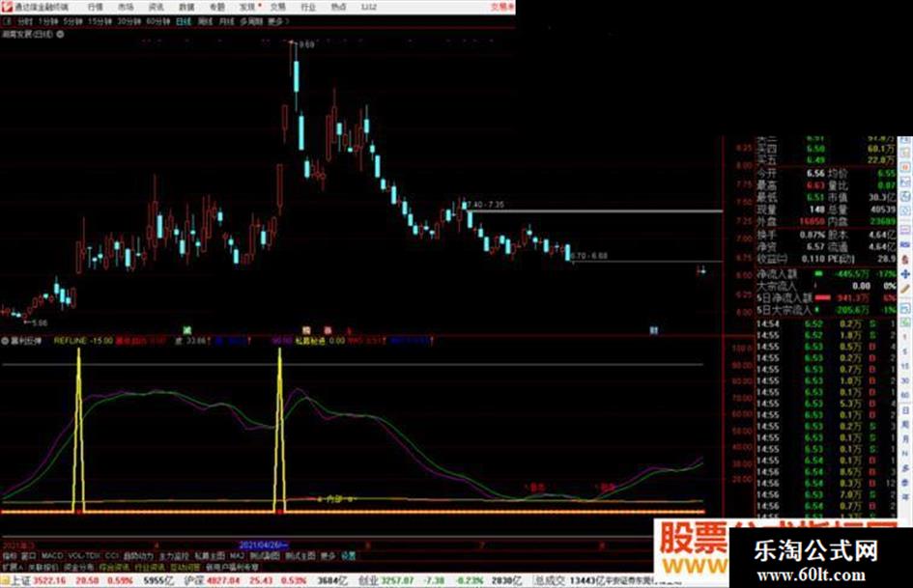913x588 pixels.
Task: Switch to the 5分钟 chart period
Action: coord(72,21)
